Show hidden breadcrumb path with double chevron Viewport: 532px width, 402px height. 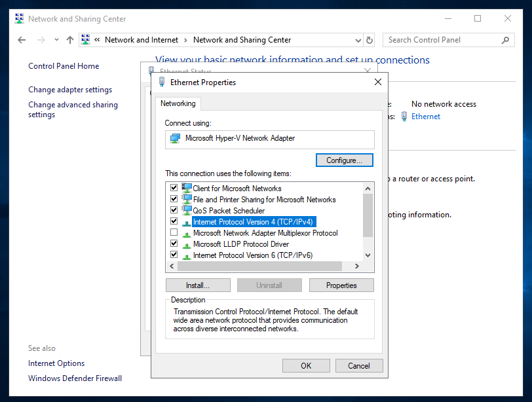97,40
